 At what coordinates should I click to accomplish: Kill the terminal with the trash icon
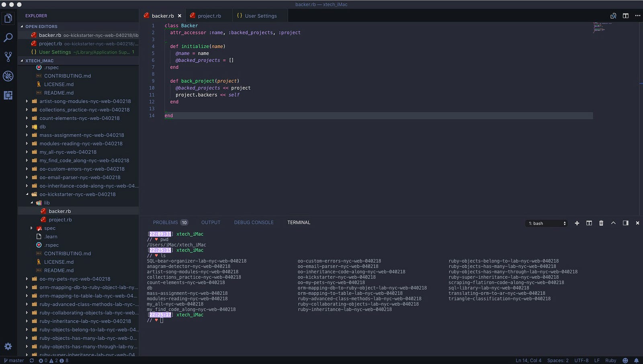[x=601, y=223]
